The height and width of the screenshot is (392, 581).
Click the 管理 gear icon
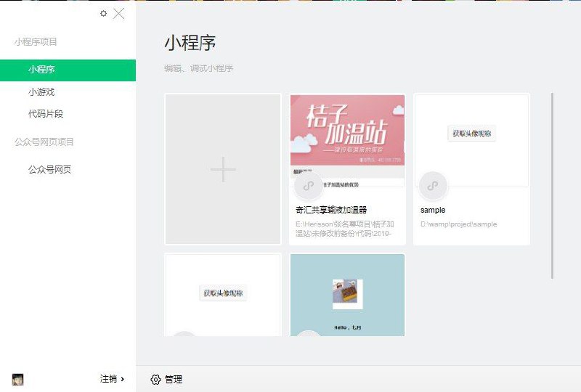coord(155,380)
